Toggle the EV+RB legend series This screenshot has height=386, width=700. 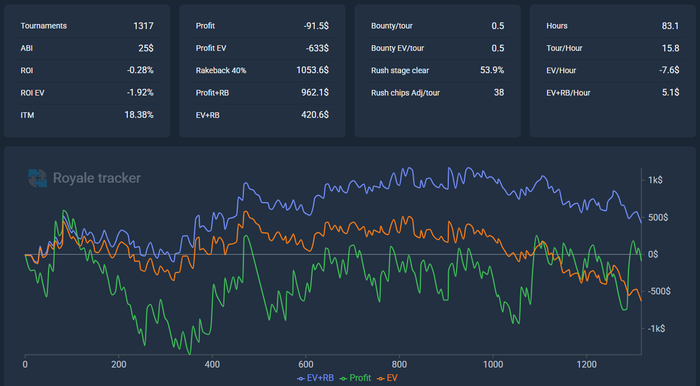pos(315,378)
